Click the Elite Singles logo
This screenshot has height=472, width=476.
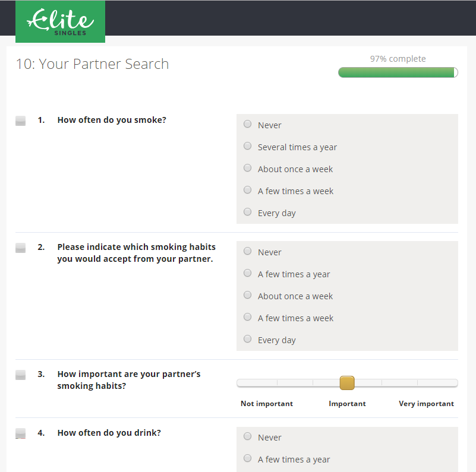pyautogui.click(x=60, y=22)
